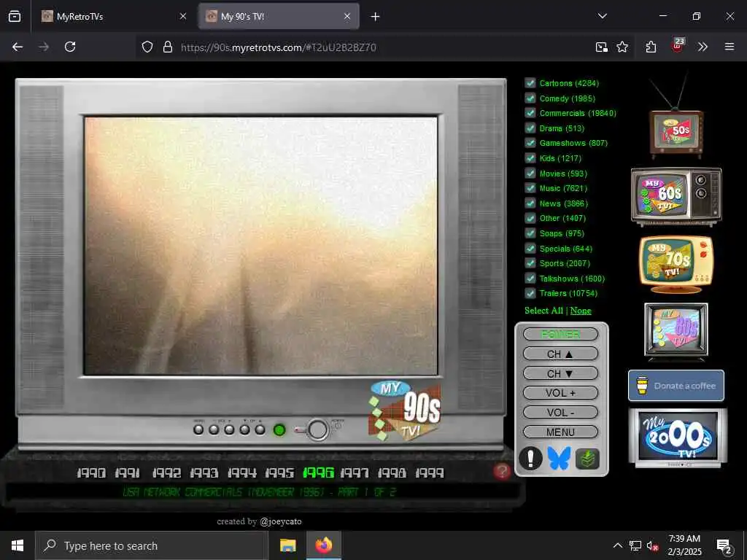Image resolution: width=747 pixels, height=560 pixels.
Task: Toggle the Specials checkbox
Action: (x=530, y=249)
